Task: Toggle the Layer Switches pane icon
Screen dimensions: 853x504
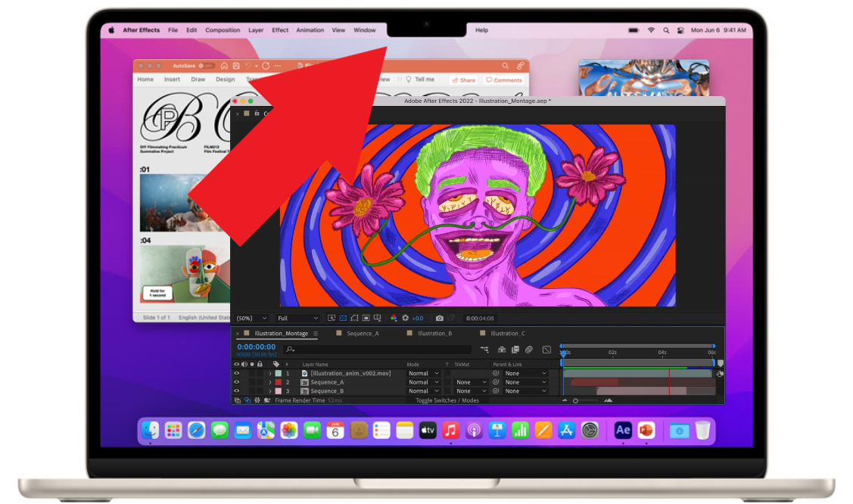Action: point(237,400)
